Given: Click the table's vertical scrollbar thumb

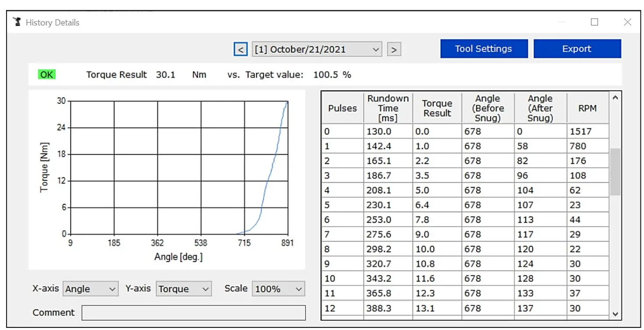Looking at the screenshot, I should [615, 172].
